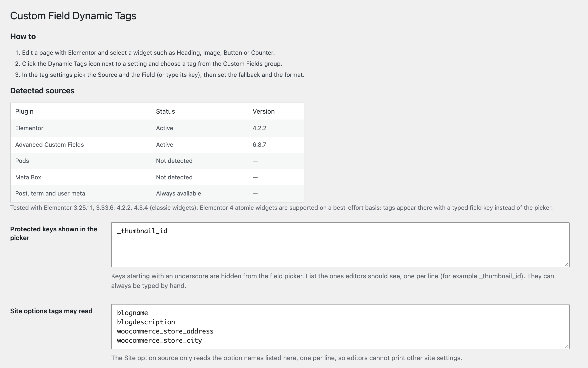Click the Site options tags may read label
The image size is (588, 368).
tap(51, 311)
